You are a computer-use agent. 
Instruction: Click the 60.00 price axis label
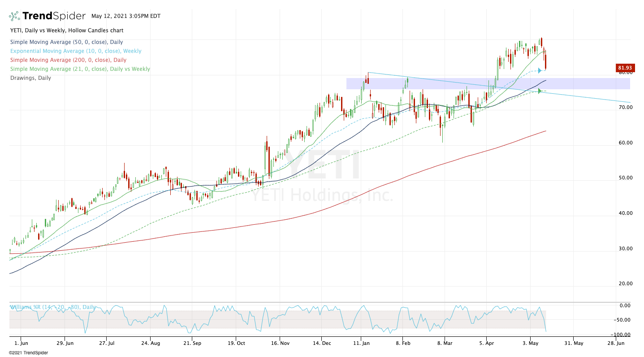(625, 143)
